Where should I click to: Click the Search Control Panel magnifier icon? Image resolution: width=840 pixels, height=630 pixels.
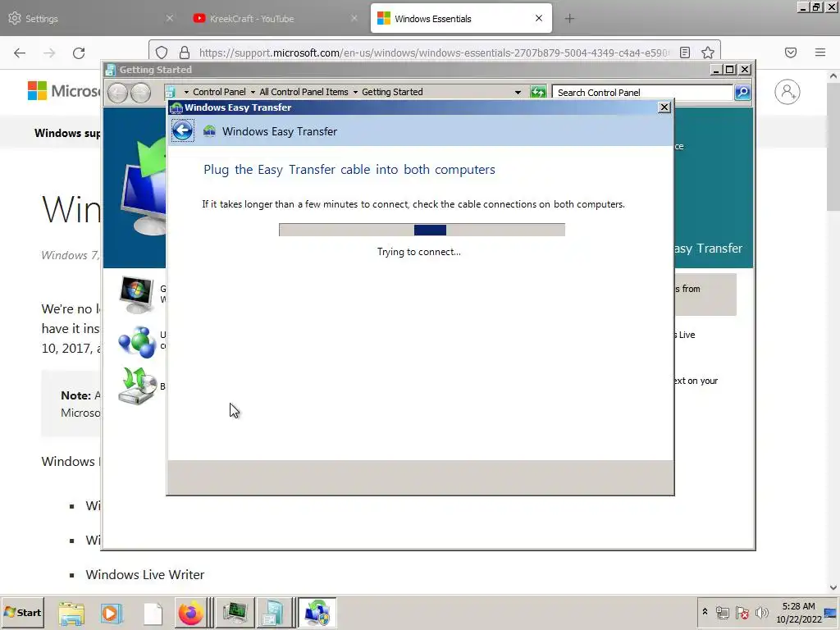click(x=742, y=92)
